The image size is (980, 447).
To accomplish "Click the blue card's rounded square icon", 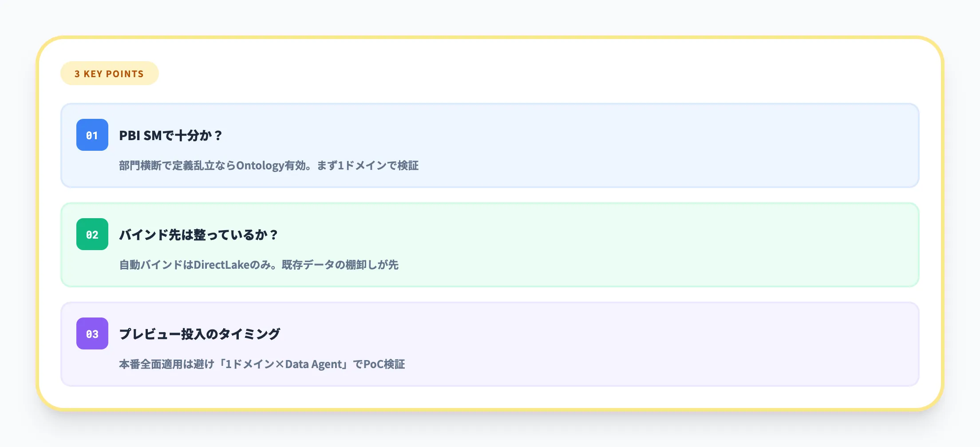I will click(x=93, y=136).
